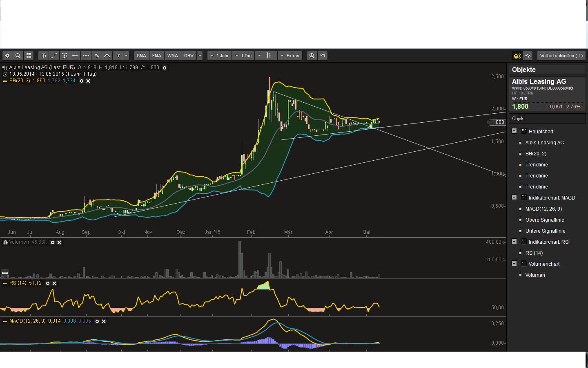This screenshot has width=588, height=368.
Task: Select the text annotation tool
Action: [x=44, y=56]
